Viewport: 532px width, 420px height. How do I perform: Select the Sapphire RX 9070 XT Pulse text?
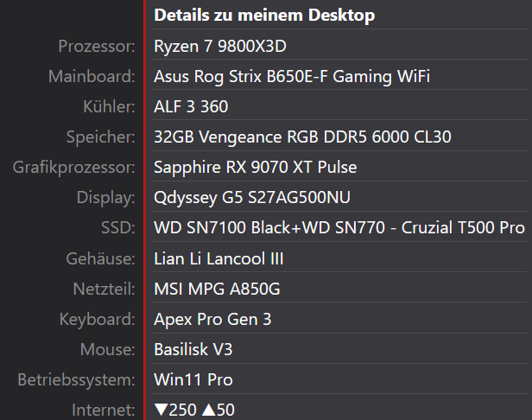255,167
